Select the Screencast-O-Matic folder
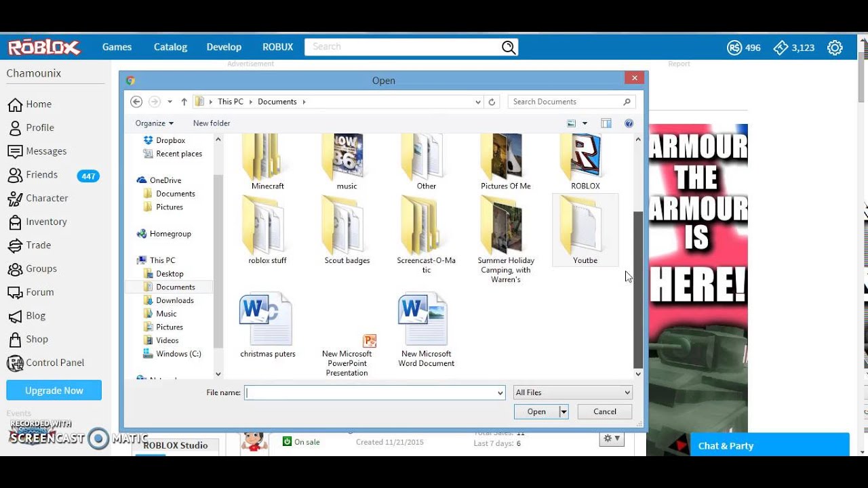868x488 pixels. (427, 235)
